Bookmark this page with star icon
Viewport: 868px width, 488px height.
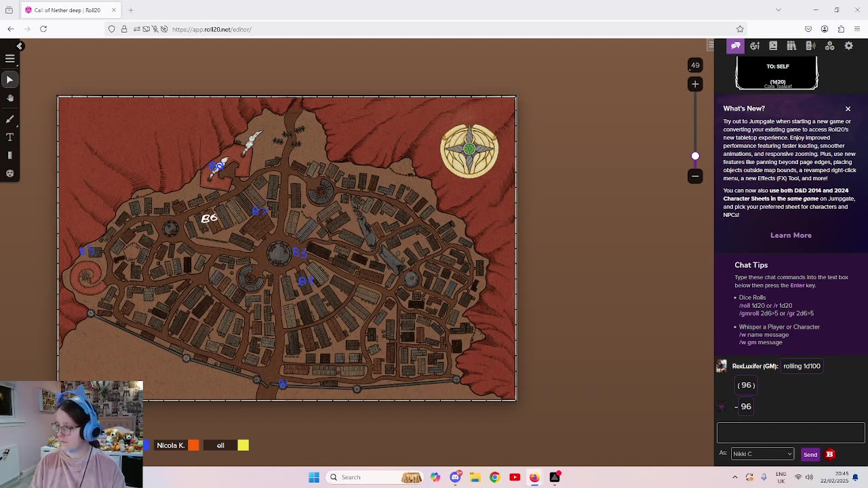coord(740,29)
